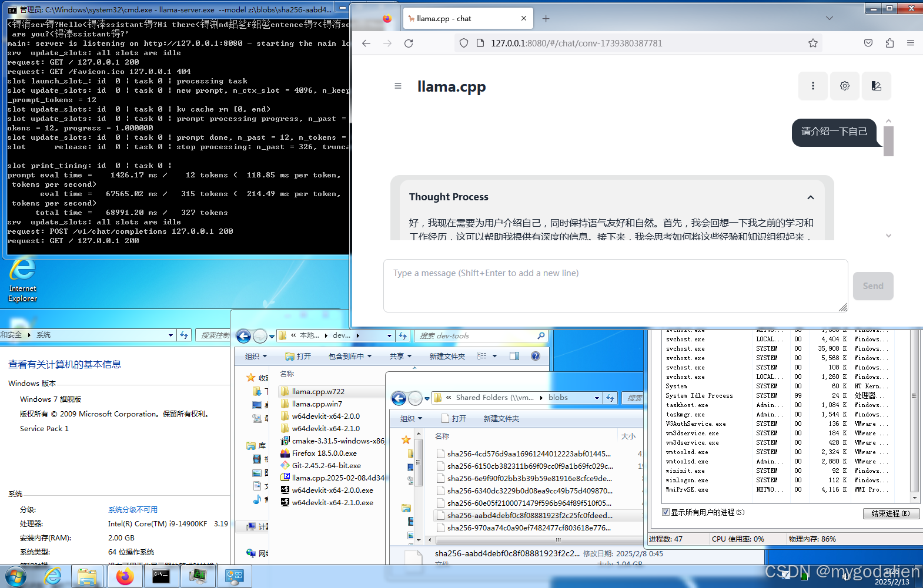Open the three-dot conversation options menu
This screenshot has height=588, width=923.
[x=813, y=86]
